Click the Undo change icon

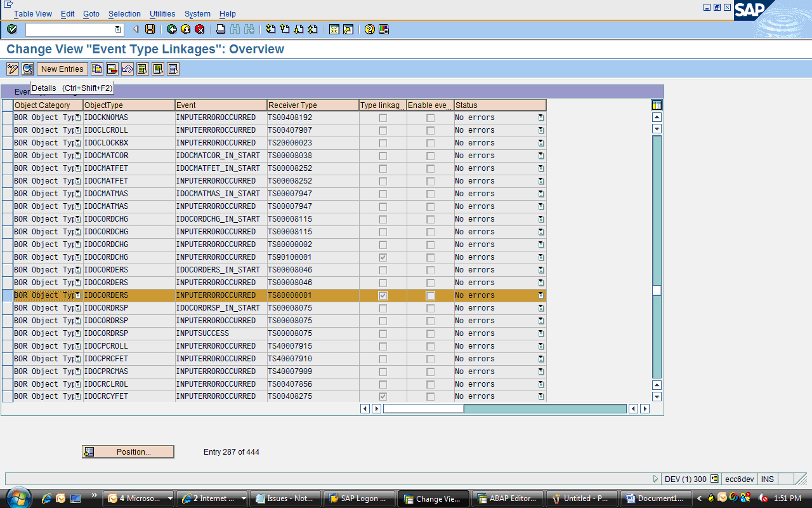tap(128, 69)
